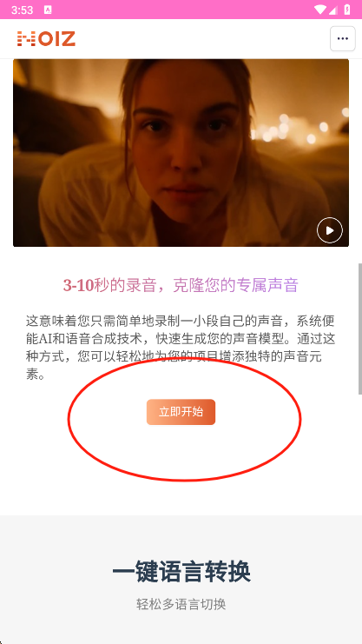Click the 轻松多语言切换 subtitle
Screen dimensions: 362x644
click(181, 604)
